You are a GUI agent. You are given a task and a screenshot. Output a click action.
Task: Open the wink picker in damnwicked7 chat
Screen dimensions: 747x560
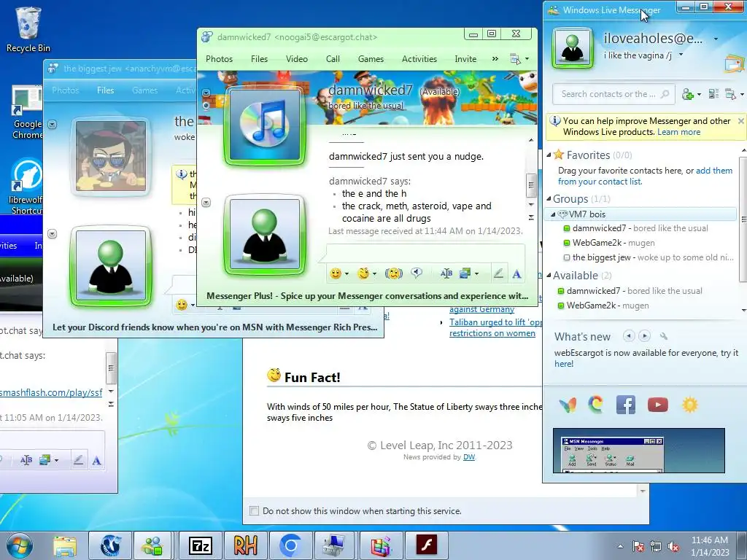363,273
